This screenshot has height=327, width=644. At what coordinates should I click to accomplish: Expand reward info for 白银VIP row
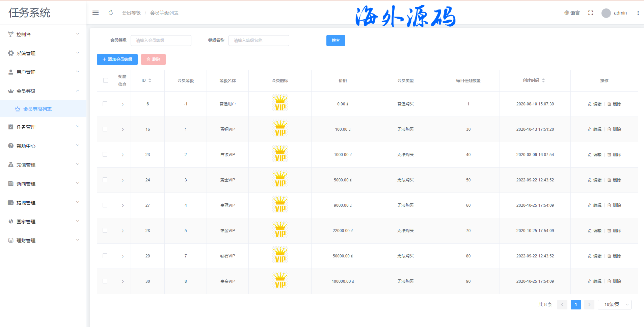tap(123, 155)
